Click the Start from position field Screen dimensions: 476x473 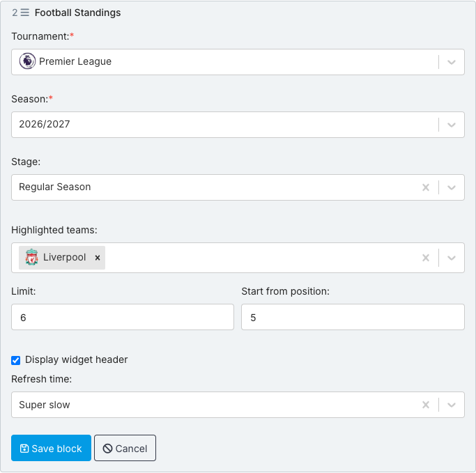click(353, 317)
